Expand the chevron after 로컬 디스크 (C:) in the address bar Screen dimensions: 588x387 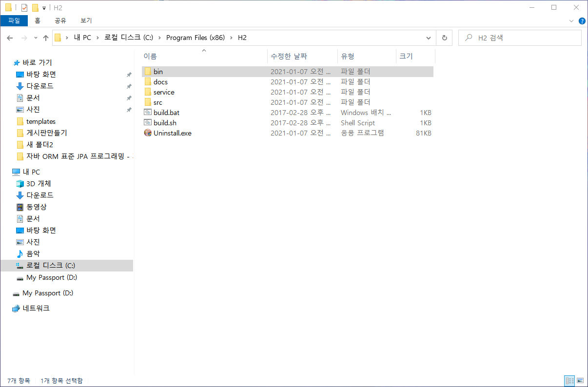coord(159,38)
